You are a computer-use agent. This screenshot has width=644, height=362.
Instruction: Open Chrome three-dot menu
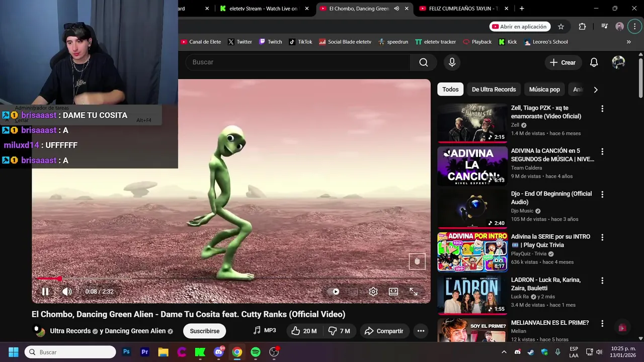634,27
